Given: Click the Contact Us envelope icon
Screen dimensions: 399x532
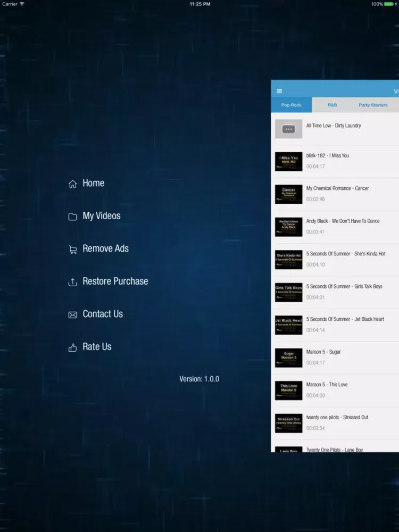Looking at the screenshot, I should [x=72, y=315].
